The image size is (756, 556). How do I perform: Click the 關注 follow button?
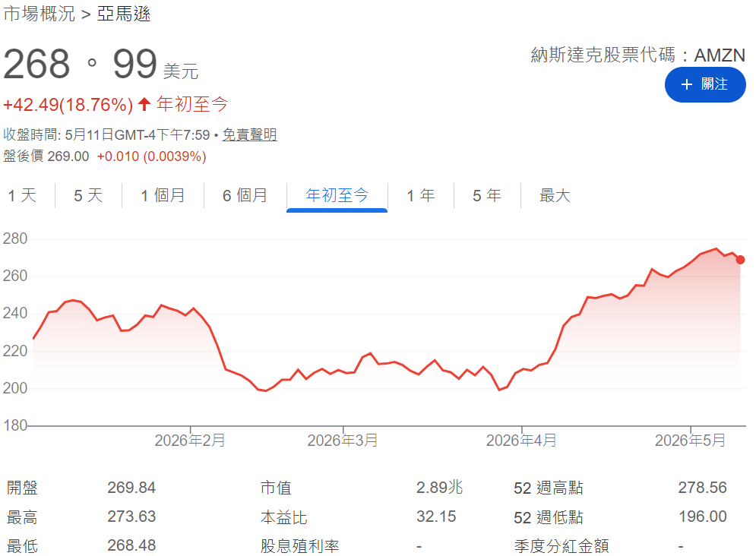pyautogui.click(x=705, y=85)
